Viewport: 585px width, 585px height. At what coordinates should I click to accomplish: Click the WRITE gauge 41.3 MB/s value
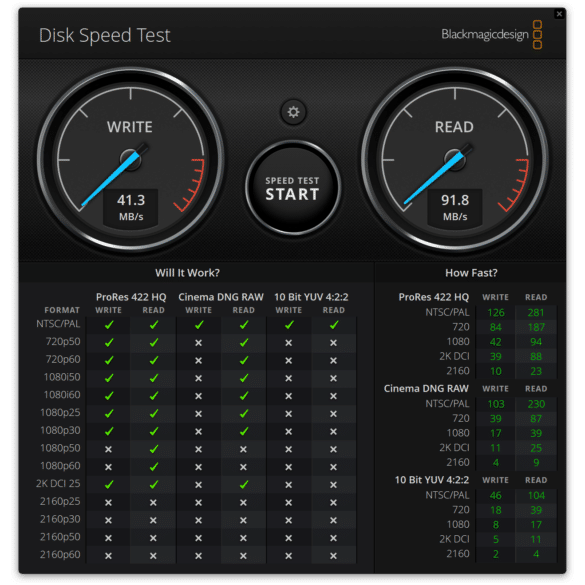[x=131, y=208]
